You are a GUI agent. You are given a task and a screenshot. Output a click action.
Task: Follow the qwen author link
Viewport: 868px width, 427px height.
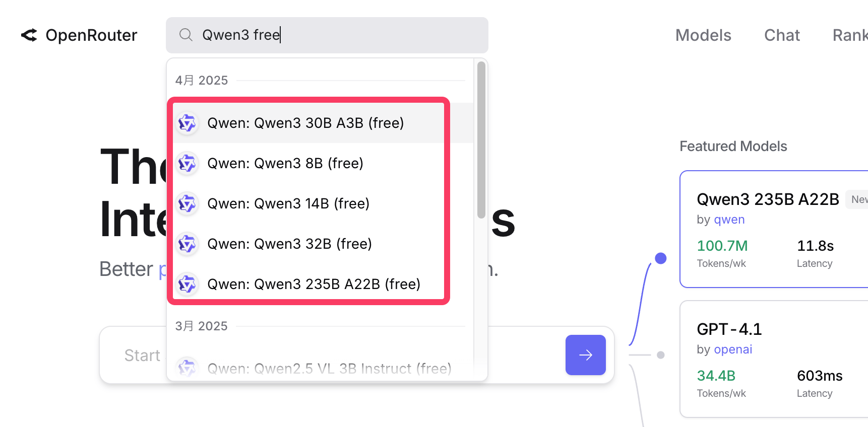729,220
